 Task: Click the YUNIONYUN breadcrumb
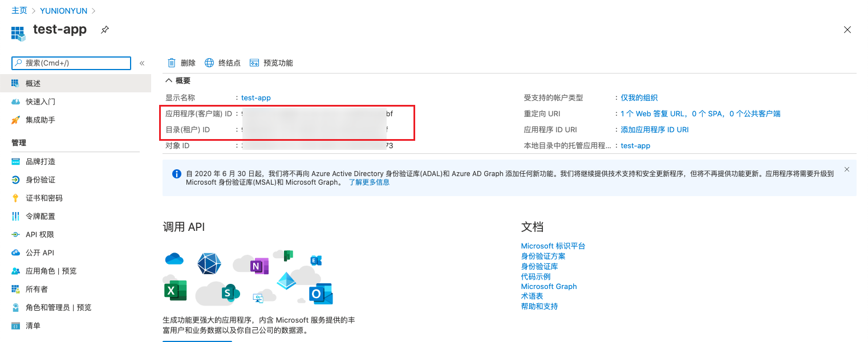coord(63,11)
